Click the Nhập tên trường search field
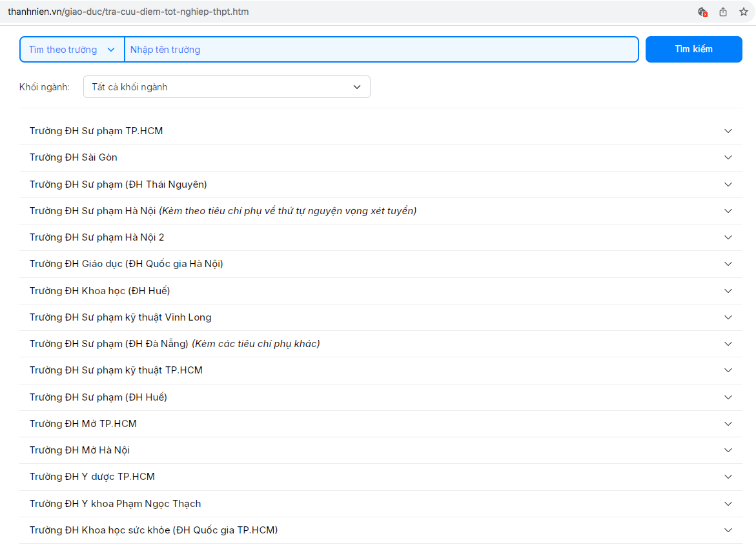Image resolution: width=756 pixels, height=547 pixels. (x=381, y=50)
